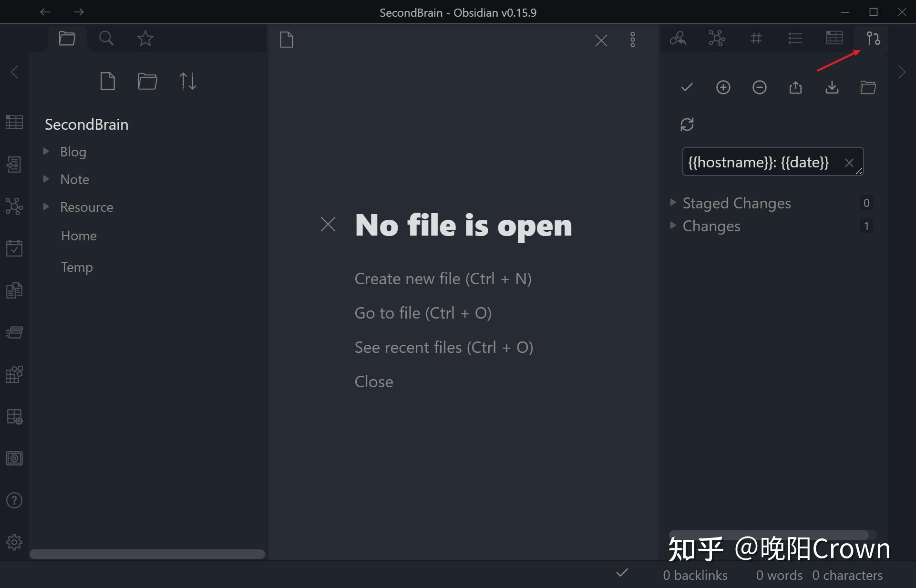Refresh the Git source control view

[x=687, y=124]
